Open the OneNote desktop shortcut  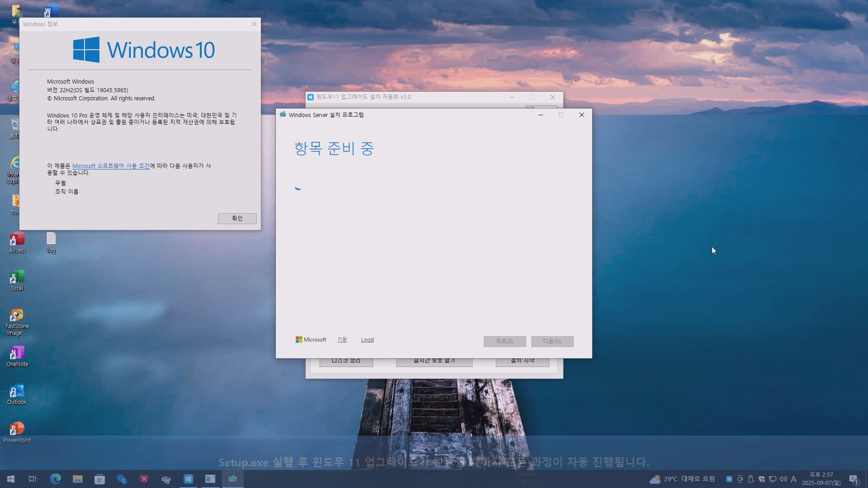(x=17, y=357)
